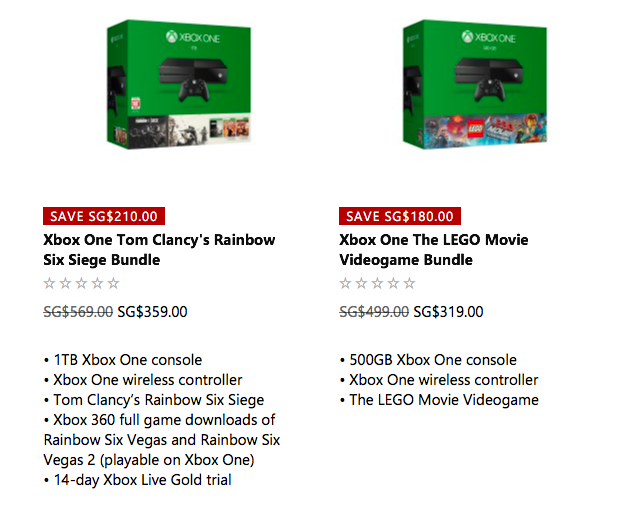Click the crossed-out SG$569.00 original price
Image resolution: width=634 pixels, height=509 pixels.
[78, 311]
